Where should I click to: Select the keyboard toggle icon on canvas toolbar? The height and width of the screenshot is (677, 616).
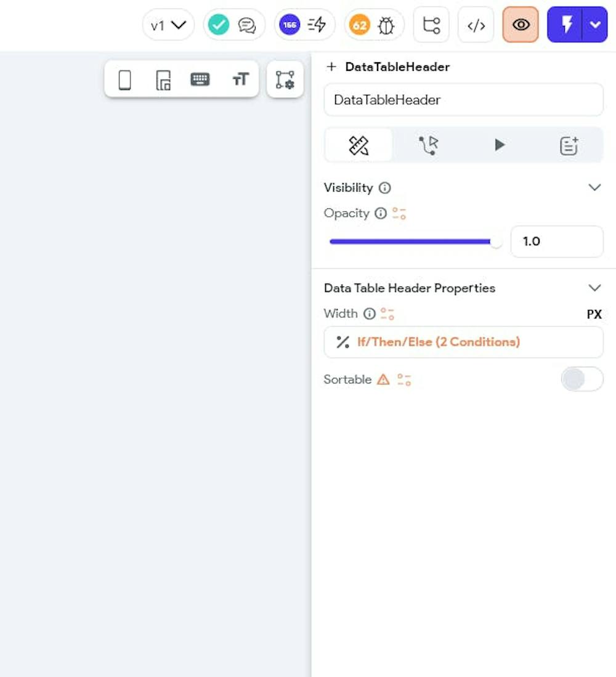[200, 79]
